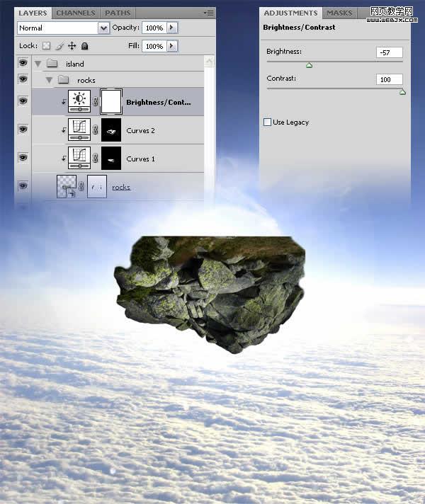Switch to the Masks tab
The image size is (425, 504).
(339, 13)
